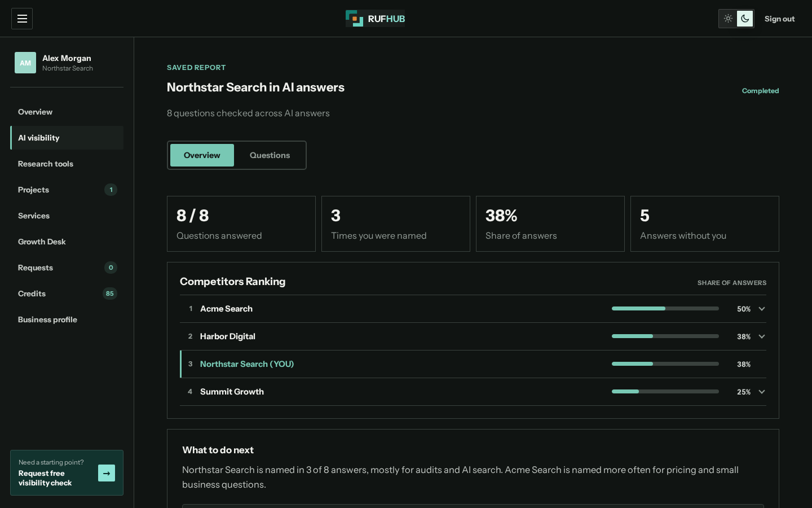The height and width of the screenshot is (508, 812).
Task: Click the Projects count badge
Action: click(x=111, y=190)
